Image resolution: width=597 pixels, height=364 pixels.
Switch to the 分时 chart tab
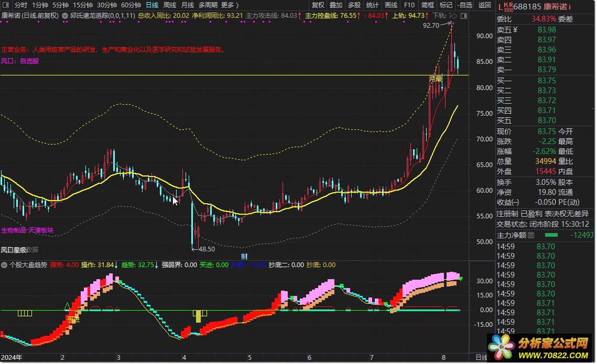20,5
